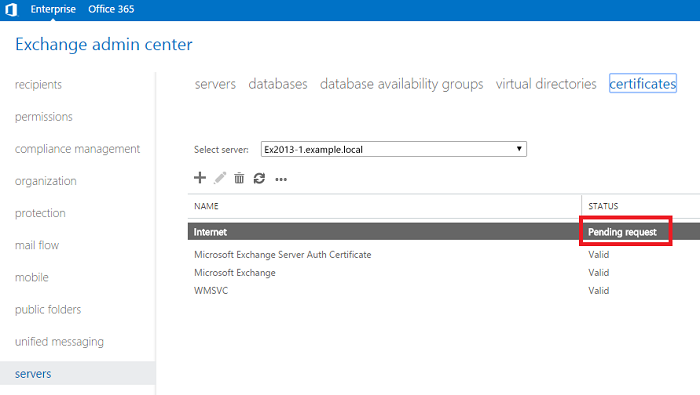Image resolution: width=700 pixels, height=395 pixels.
Task: Go to recipients in sidebar
Action: pos(38,84)
